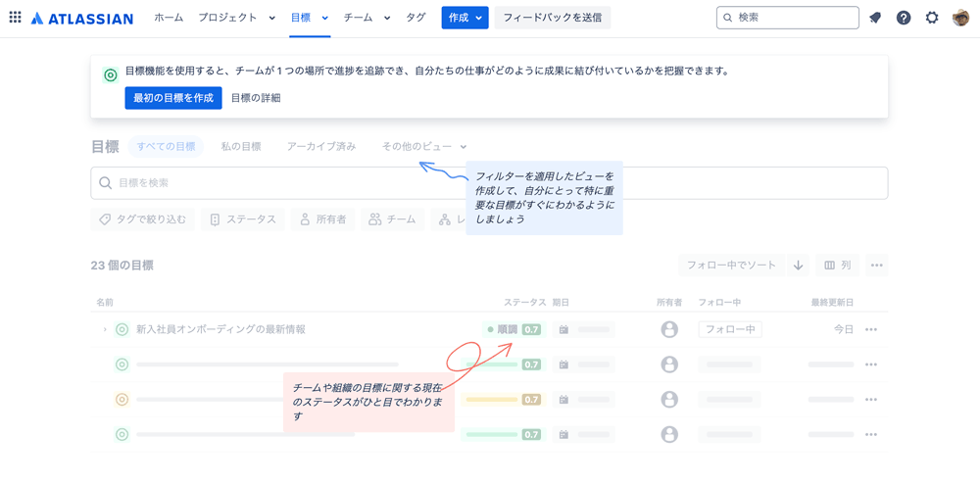Click the 最初の目標を作成 button
This screenshot has height=485, width=980.
pos(173,98)
